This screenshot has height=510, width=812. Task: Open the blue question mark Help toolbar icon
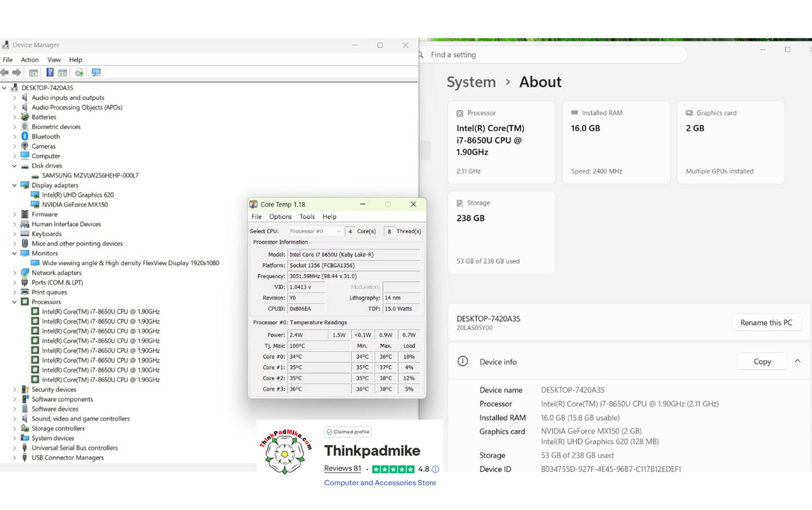coord(50,72)
